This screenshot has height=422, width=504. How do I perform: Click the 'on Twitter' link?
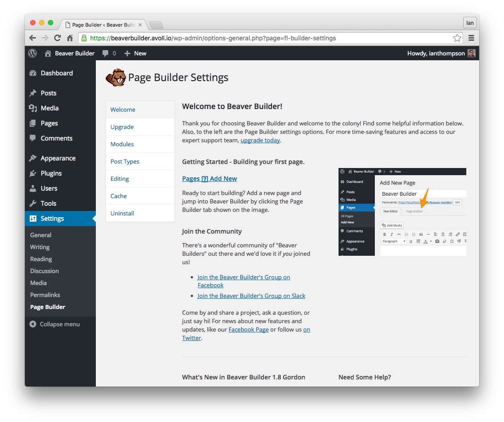(x=246, y=334)
